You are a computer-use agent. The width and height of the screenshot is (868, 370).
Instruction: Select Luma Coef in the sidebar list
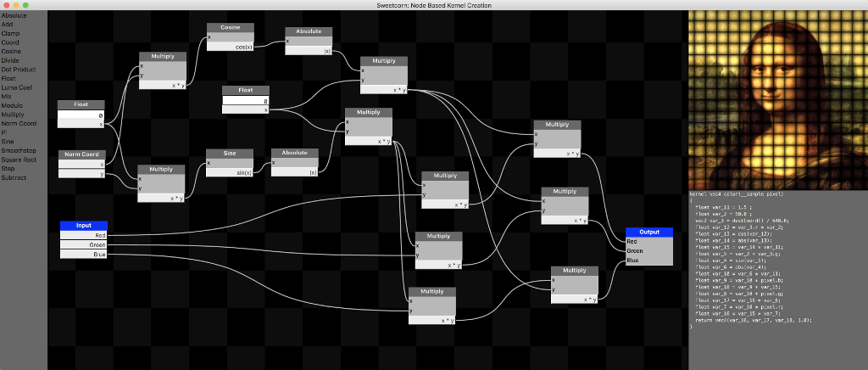[x=17, y=87]
